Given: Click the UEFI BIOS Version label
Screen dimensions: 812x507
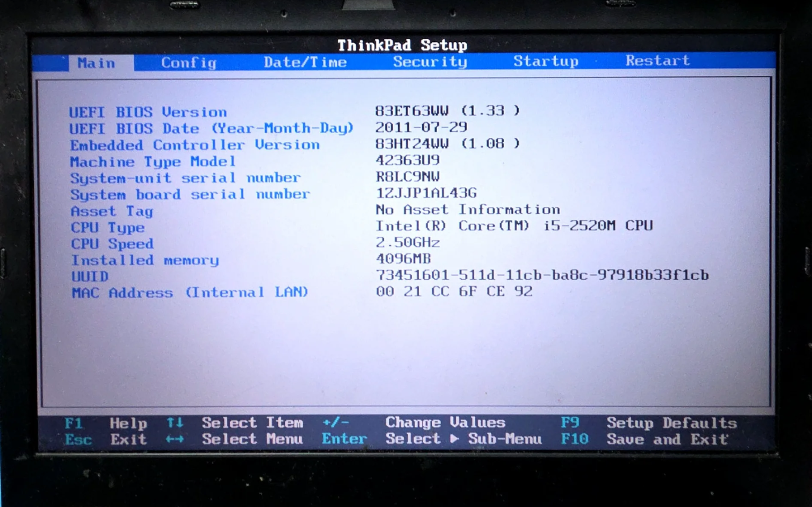Looking at the screenshot, I should click(x=148, y=112).
